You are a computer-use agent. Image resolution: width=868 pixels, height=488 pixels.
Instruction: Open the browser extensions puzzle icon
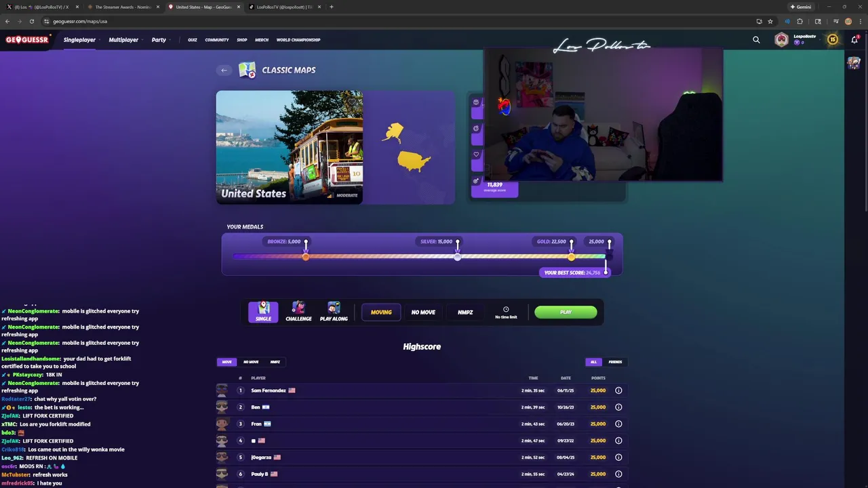(x=800, y=21)
